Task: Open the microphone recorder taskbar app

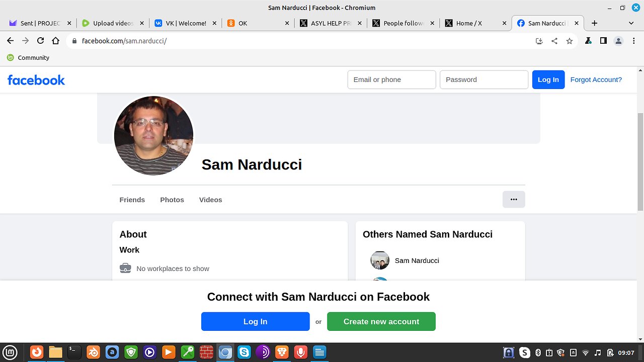Action: point(301,352)
